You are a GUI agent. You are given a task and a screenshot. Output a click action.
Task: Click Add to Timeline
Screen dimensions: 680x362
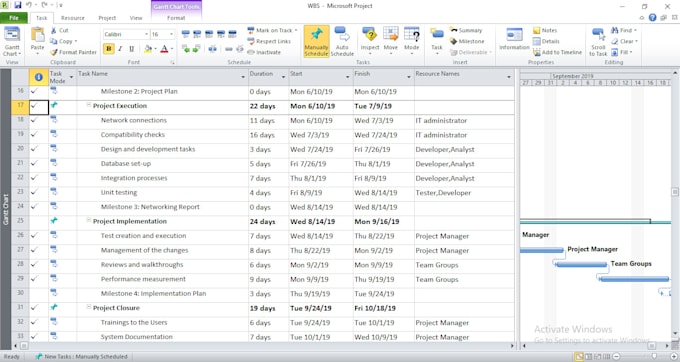pos(557,52)
